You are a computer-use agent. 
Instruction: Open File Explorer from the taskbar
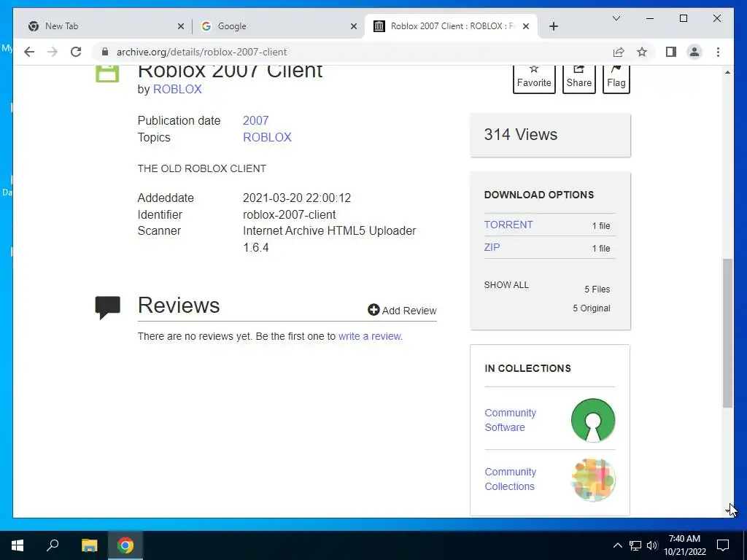coord(89,545)
